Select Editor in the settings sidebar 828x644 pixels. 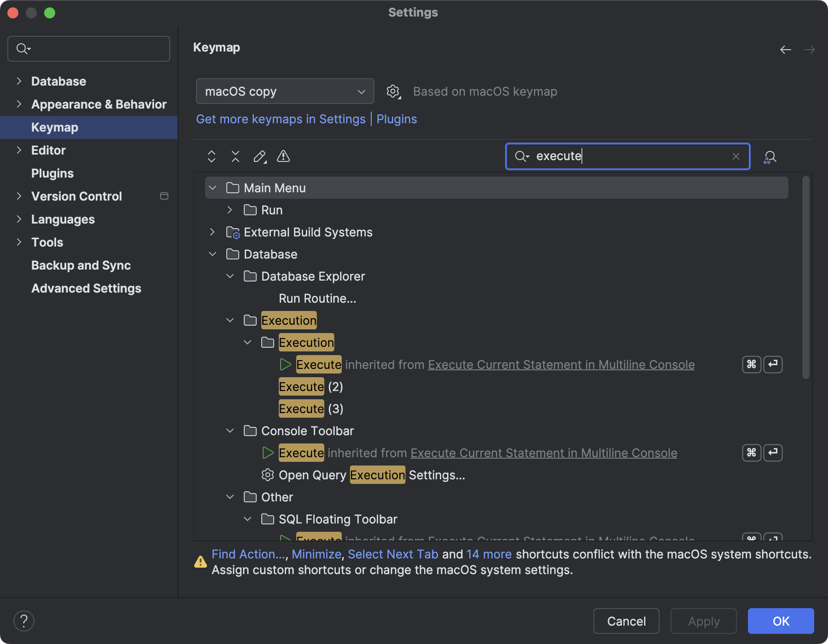[x=48, y=150]
